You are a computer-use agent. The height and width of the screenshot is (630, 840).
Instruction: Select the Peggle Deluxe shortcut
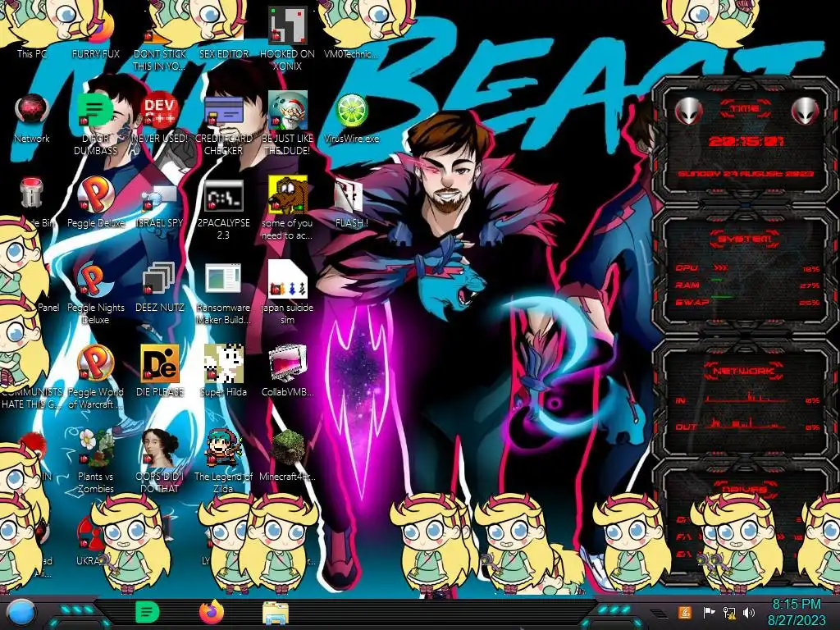[96, 203]
